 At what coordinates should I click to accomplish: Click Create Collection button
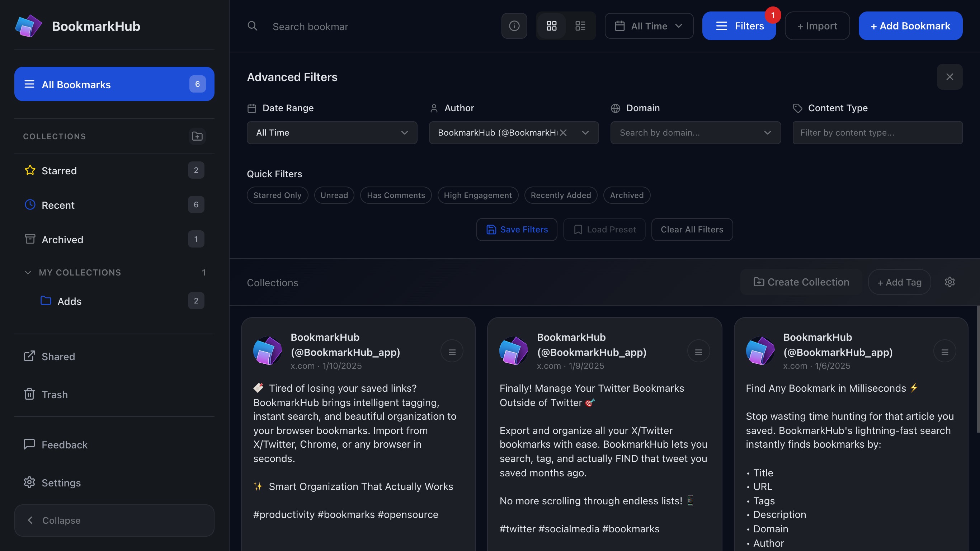coord(801,282)
